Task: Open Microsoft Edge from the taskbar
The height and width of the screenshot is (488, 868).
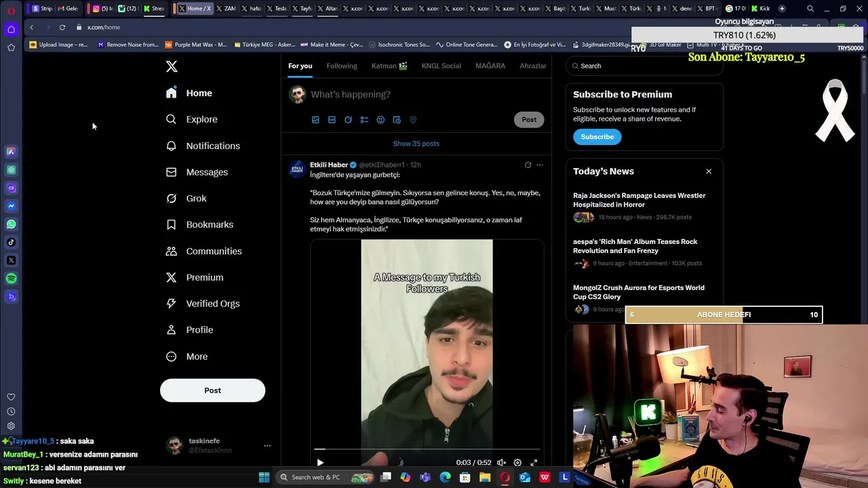Action: 445,477
